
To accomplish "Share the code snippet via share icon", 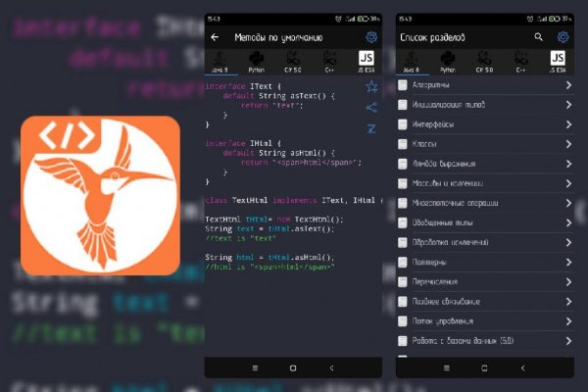I will point(371,108).
